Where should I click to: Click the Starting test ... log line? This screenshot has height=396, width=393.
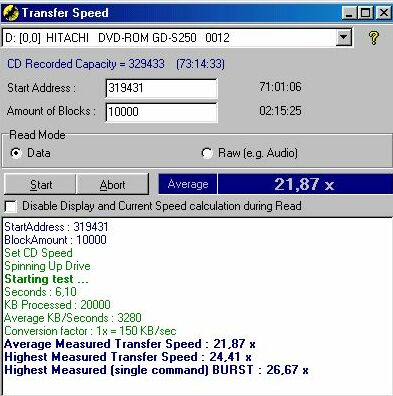point(46,279)
